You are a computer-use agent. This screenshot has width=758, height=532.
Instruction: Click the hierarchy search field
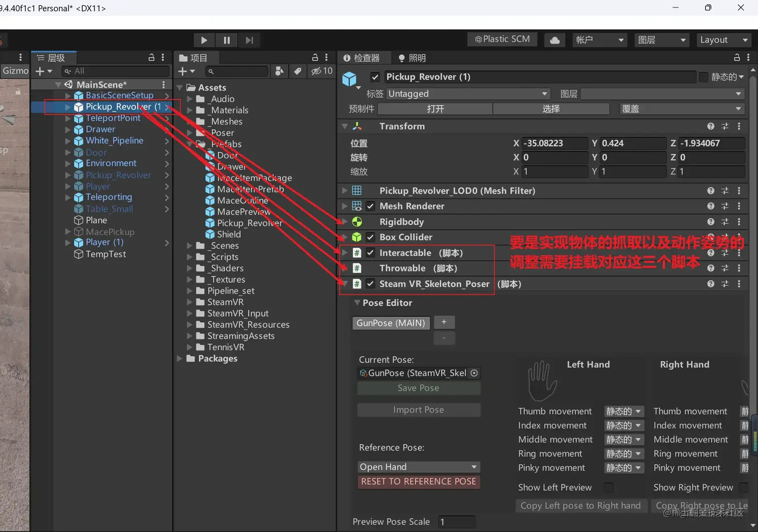coord(115,71)
